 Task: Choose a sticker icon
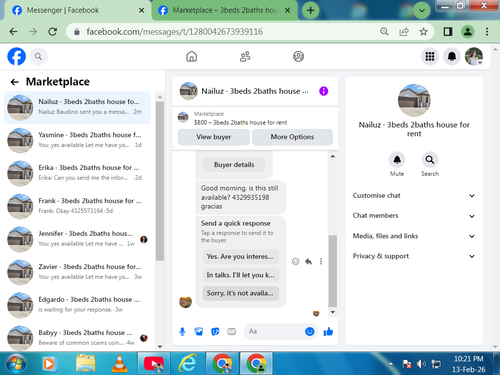point(215,331)
